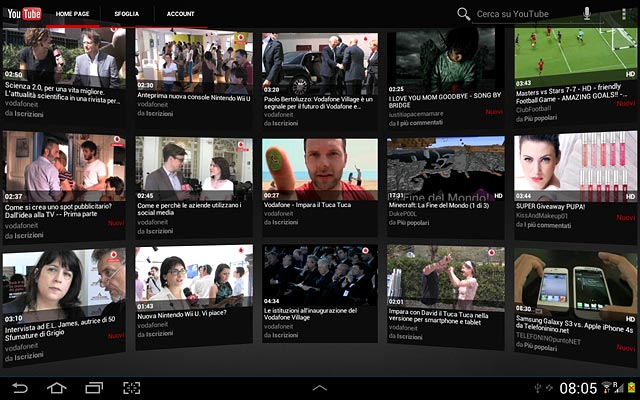Viewport: 640px width, 400px height.
Task: Open channel name ClubFootball
Action: (x=533, y=109)
